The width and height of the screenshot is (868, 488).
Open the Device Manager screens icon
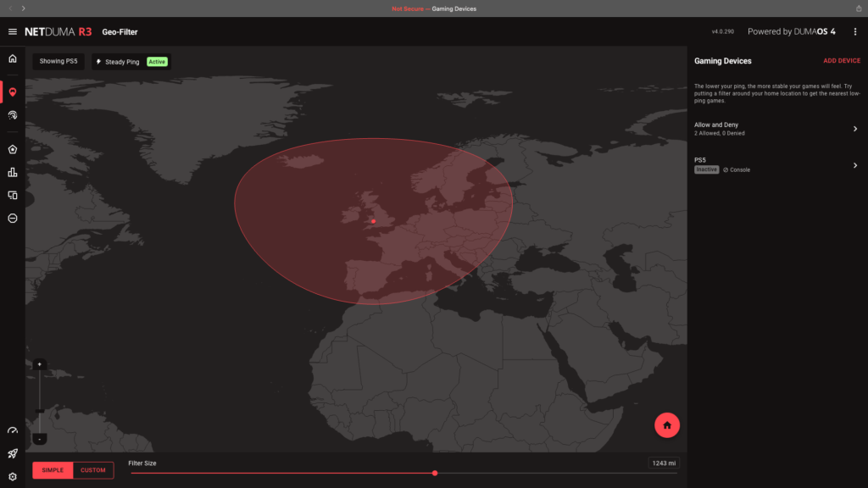(x=12, y=196)
